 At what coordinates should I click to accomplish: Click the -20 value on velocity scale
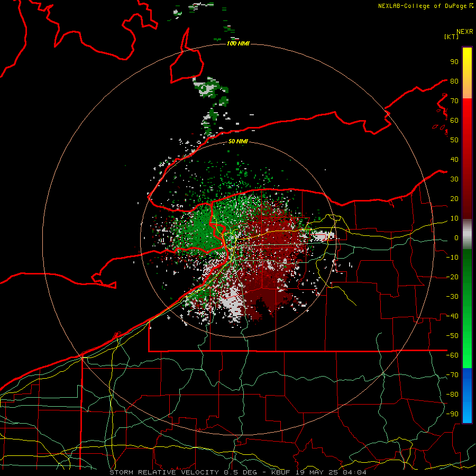(x=452, y=277)
